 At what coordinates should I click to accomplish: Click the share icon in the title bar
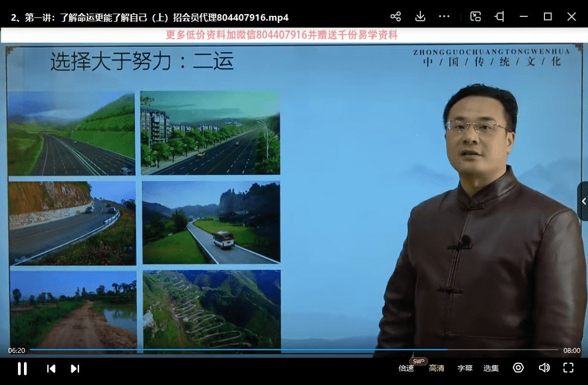point(396,17)
